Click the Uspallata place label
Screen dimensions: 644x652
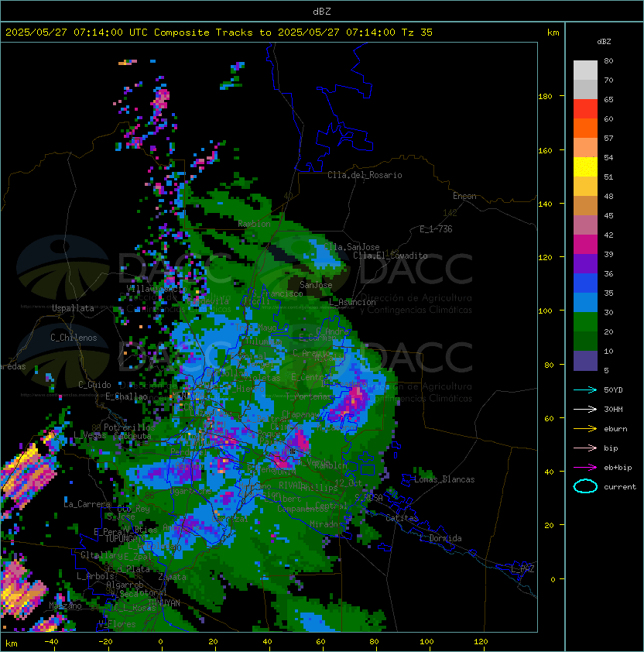(x=73, y=308)
